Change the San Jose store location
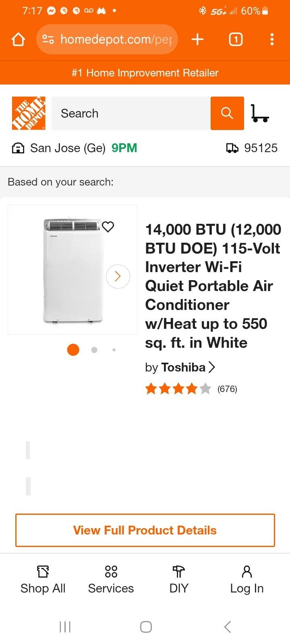 pos(68,148)
